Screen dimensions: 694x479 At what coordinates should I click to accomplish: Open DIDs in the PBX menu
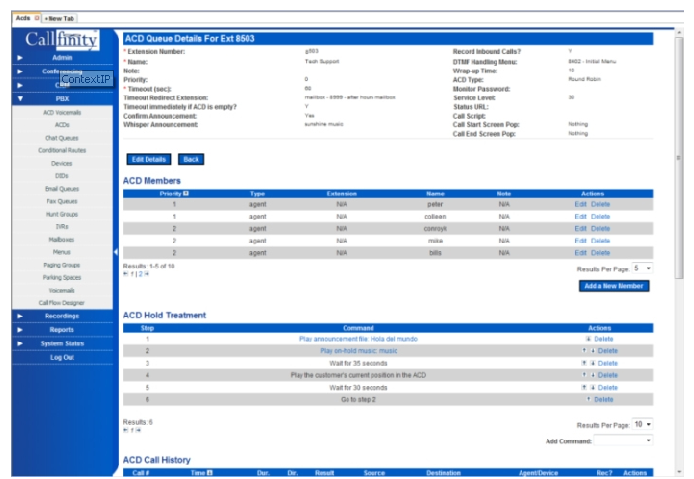(62, 176)
